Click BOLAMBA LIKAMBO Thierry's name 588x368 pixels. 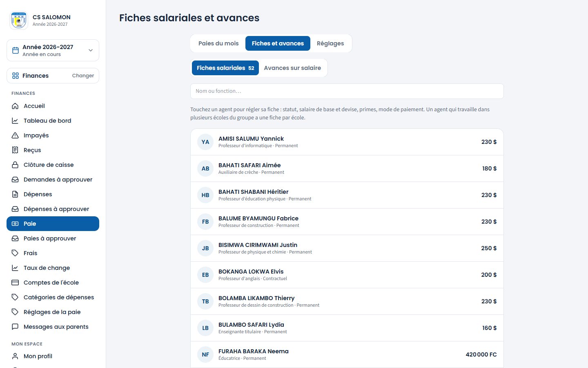click(256, 298)
